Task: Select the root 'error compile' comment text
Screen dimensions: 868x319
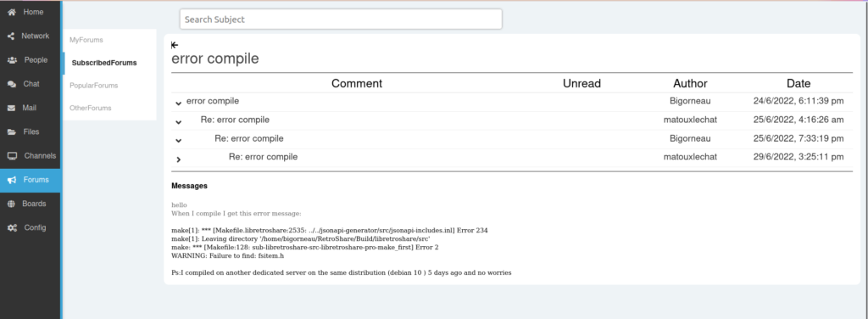Action: tap(213, 101)
